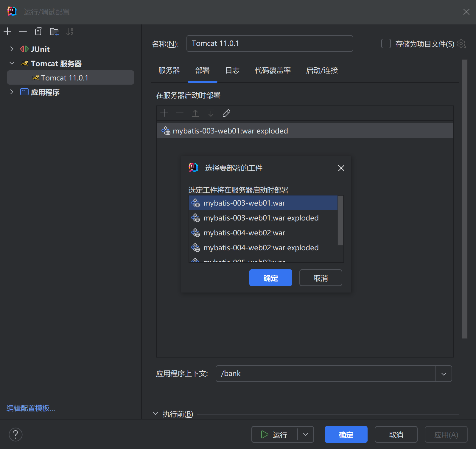The image size is (476, 449).
Task: Remove the selected deployment artifact
Action: pos(180,113)
